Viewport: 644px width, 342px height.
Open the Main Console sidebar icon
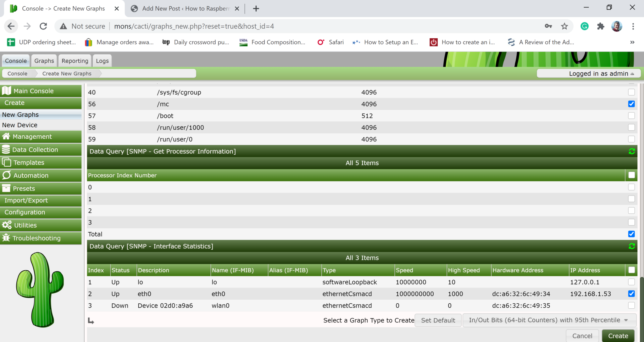(7, 91)
